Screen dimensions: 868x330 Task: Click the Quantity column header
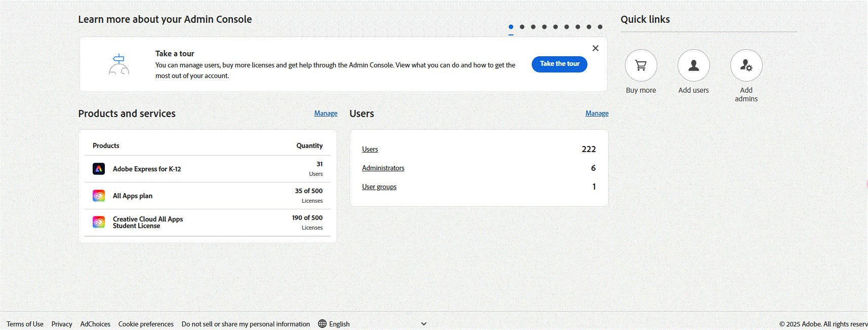tap(309, 145)
